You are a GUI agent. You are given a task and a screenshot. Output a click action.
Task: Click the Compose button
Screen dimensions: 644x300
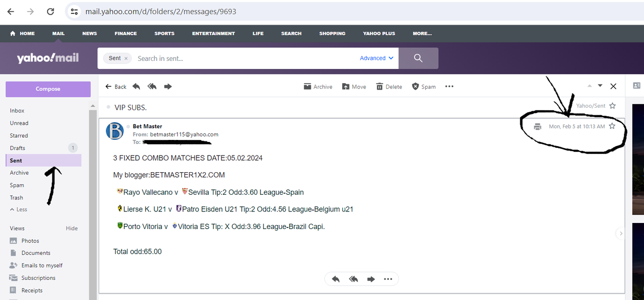point(48,89)
